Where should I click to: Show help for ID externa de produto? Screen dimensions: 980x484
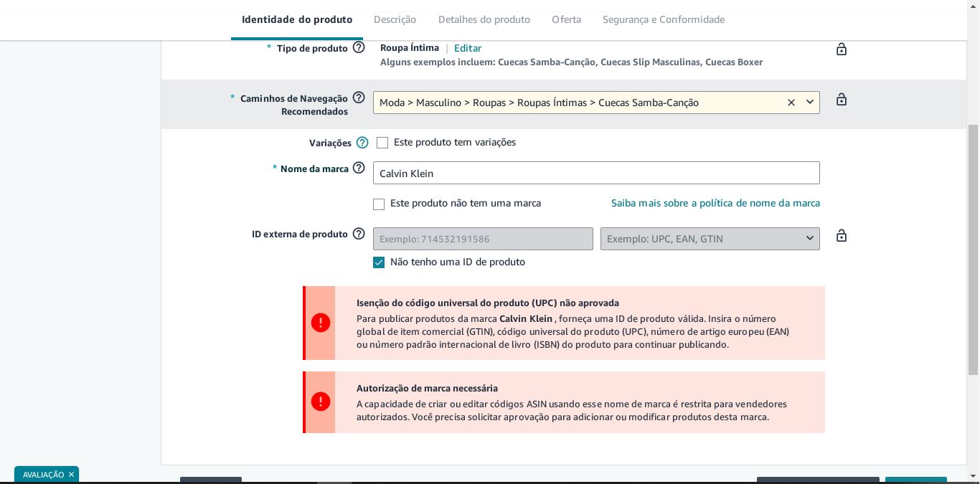pyautogui.click(x=359, y=234)
